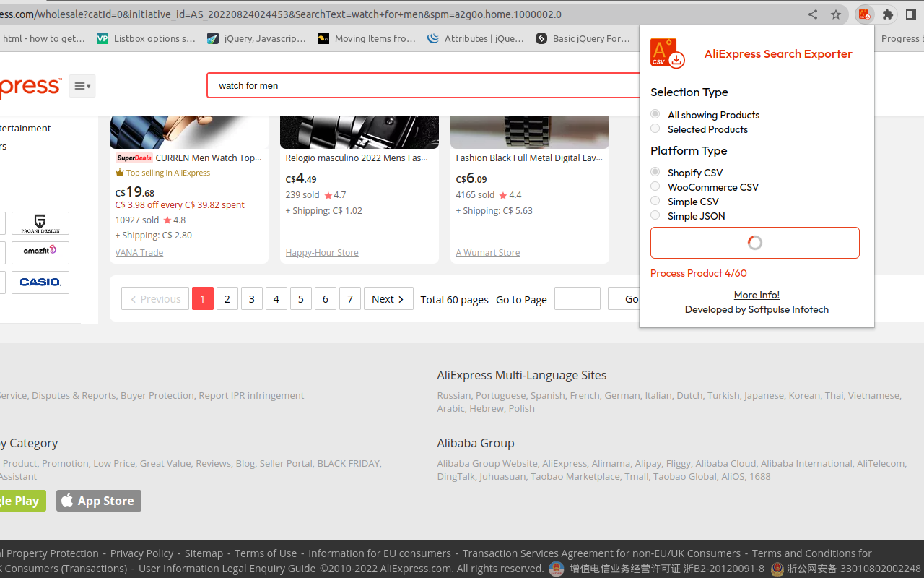924x578 pixels.
Task: Click the Amazfit brand logo
Action: [40, 252]
